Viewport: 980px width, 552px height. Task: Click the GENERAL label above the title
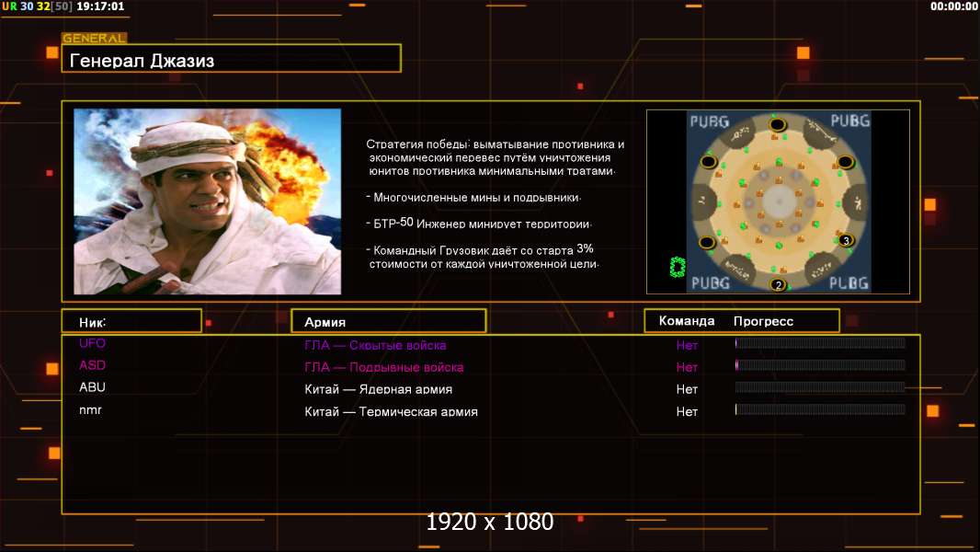pyautogui.click(x=95, y=38)
